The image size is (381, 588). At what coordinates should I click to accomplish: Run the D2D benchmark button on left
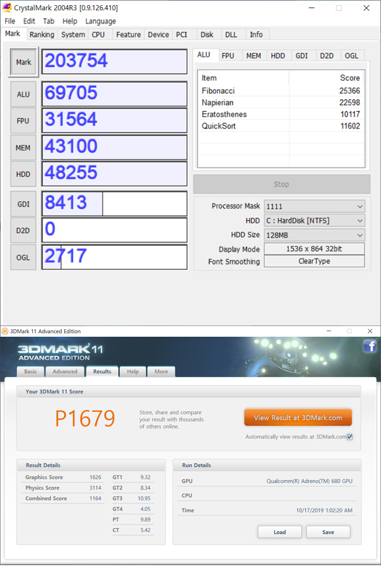[23, 231]
